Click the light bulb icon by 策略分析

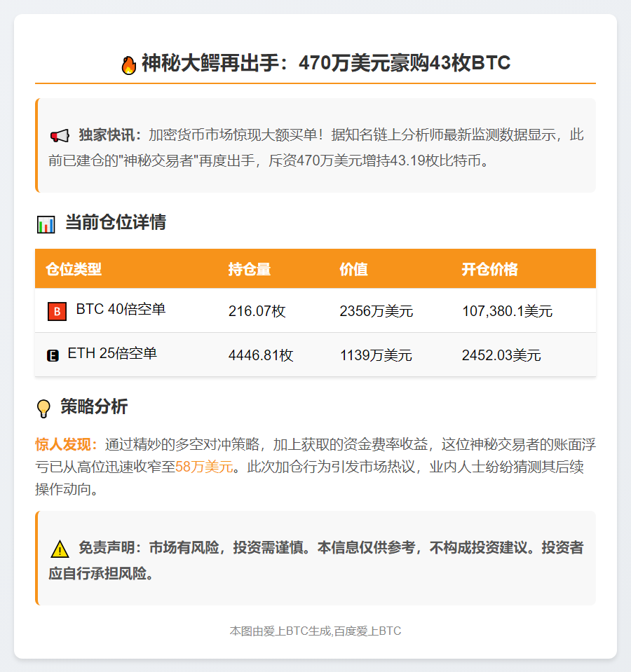(43, 409)
